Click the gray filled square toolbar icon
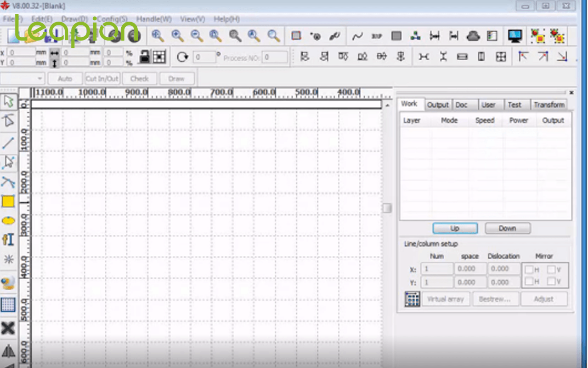The height and width of the screenshot is (368, 588). point(396,36)
